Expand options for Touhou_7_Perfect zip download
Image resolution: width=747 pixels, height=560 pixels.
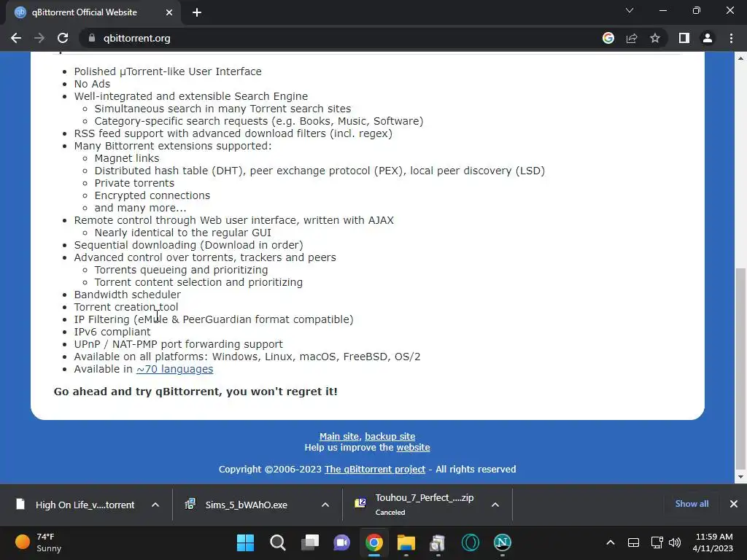click(495, 505)
